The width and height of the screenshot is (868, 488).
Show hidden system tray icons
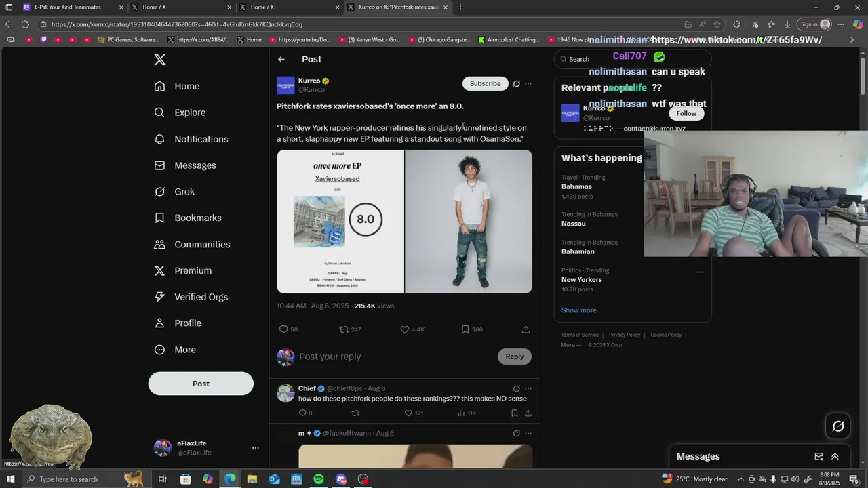741,479
